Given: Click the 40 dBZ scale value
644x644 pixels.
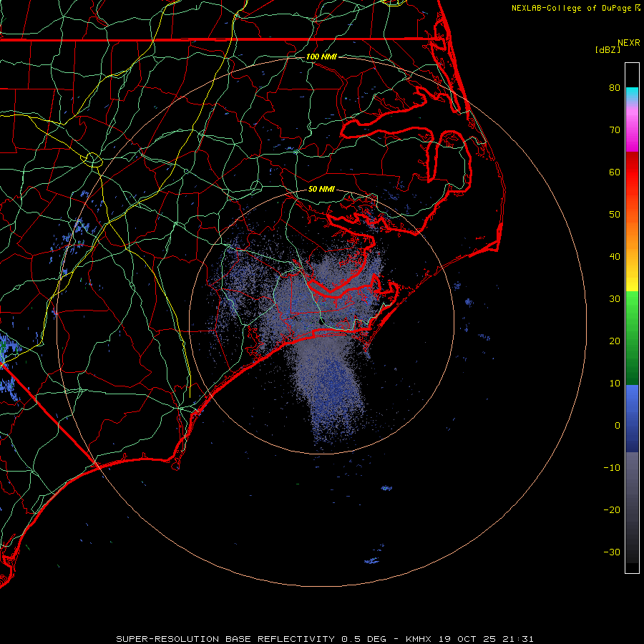Looking at the screenshot, I should pyautogui.click(x=615, y=257).
